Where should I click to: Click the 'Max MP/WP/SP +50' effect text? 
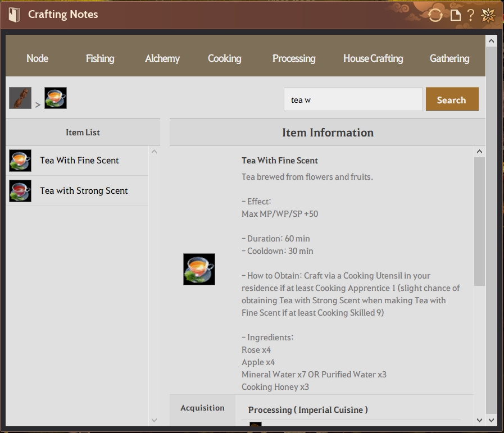(x=280, y=214)
